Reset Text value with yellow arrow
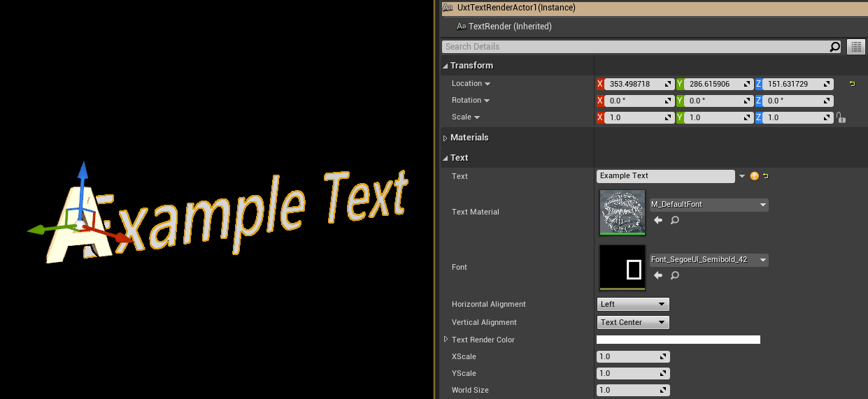868x399 pixels. point(765,176)
